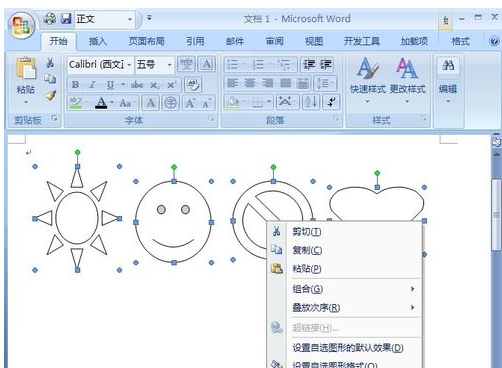502x368 pixels.
Task: Toggle bold formatting
Action: coord(75,85)
